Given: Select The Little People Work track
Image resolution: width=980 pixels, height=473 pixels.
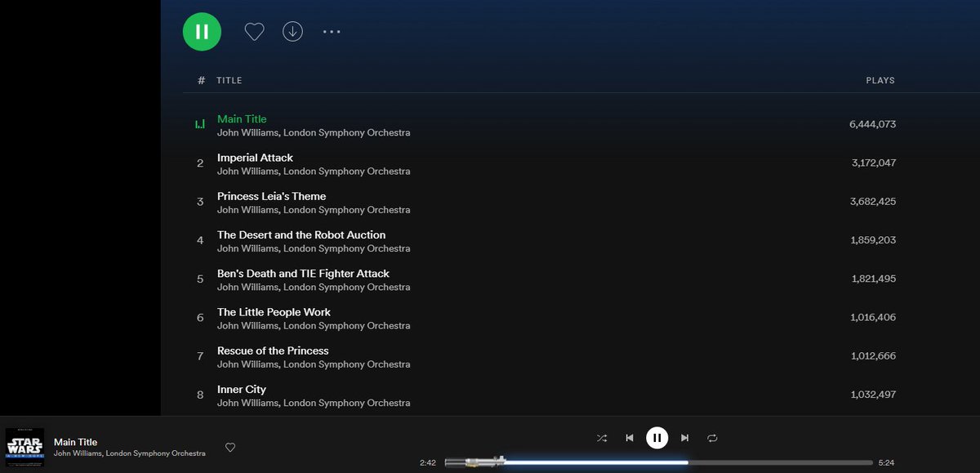Looking at the screenshot, I should pyautogui.click(x=274, y=312).
